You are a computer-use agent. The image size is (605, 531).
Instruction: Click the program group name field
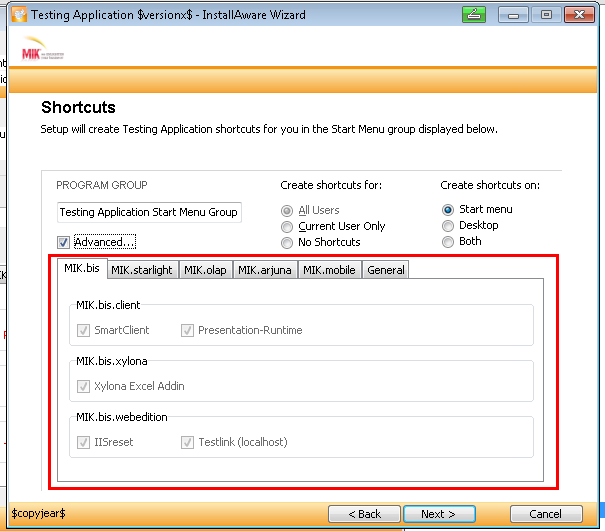tap(149, 212)
